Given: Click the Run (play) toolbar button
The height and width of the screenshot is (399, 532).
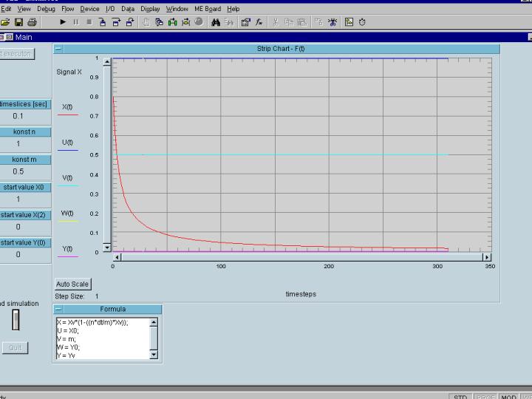Looking at the screenshot, I should pos(63,22).
